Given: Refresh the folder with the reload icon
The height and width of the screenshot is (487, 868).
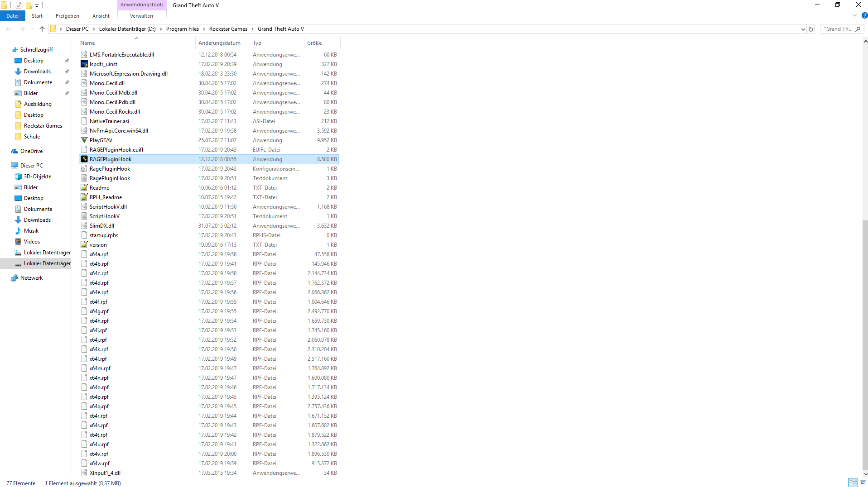Looking at the screenshot, I should pyautogui.click(x=811, y=29).
